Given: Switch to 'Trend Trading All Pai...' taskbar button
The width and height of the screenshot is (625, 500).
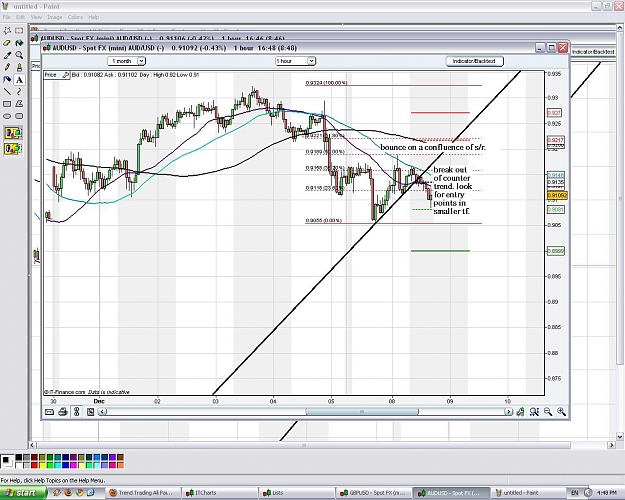Looking at the screenshot, I should click(x=143, y=493).
